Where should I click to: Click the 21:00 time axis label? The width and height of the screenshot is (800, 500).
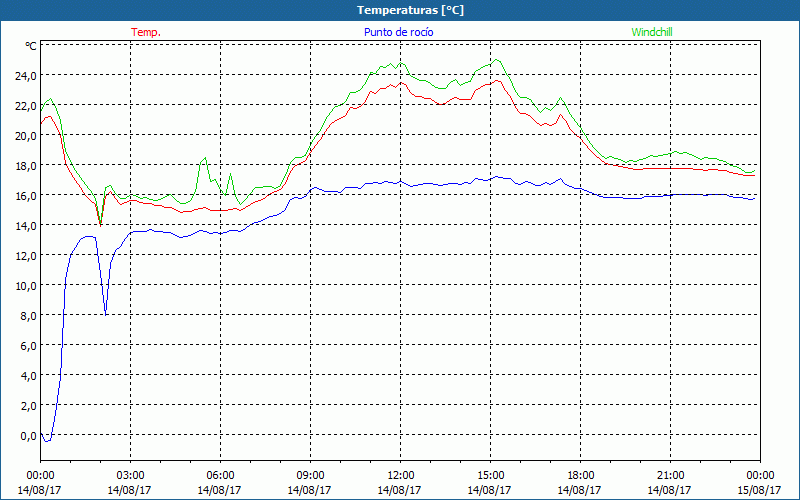670,476
